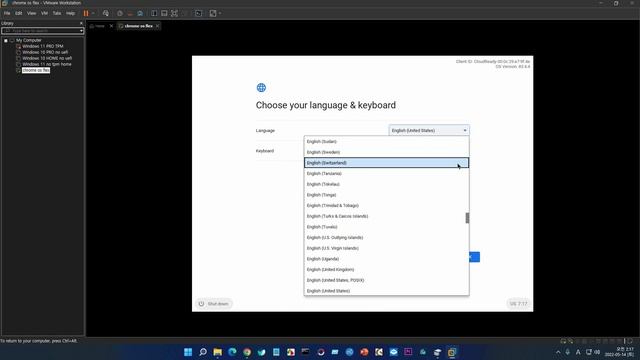
Task: Open the File menu in VMware
Action: click(7, 13)
